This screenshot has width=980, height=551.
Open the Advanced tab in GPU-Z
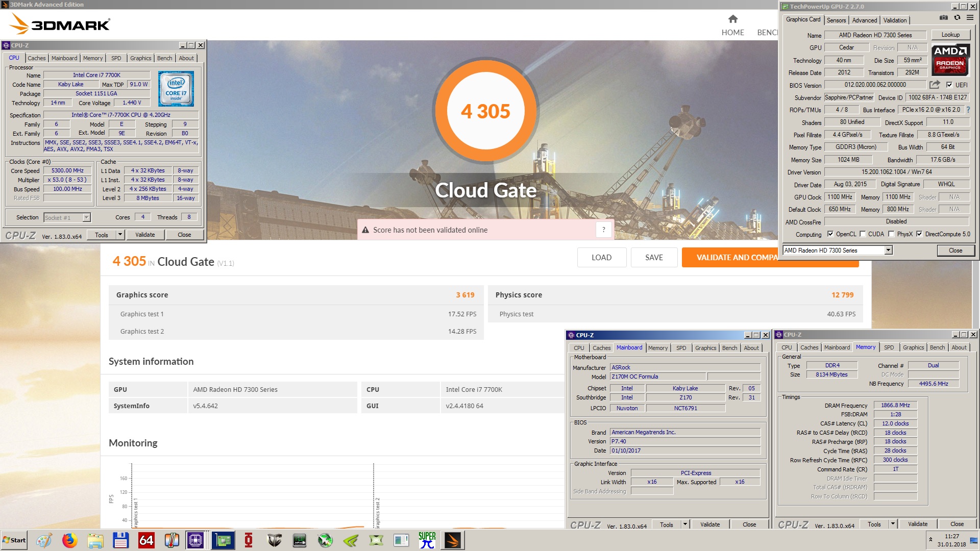point(865,20)
